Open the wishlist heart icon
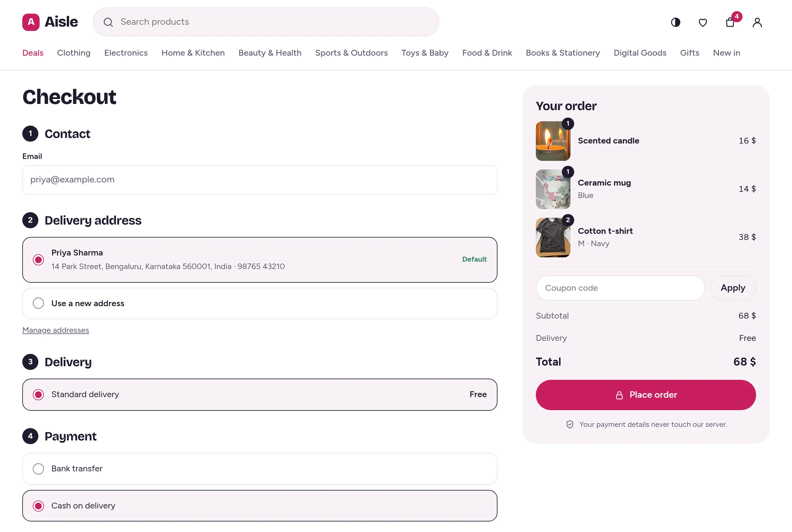This screenshot has height=532, width=792. (702, 22)
